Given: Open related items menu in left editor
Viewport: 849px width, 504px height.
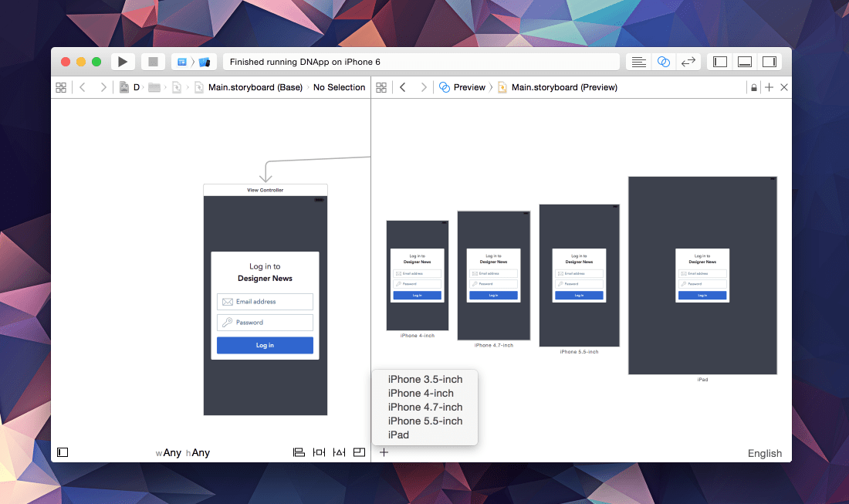Looking at the screenshot, I should pos(61,87).
